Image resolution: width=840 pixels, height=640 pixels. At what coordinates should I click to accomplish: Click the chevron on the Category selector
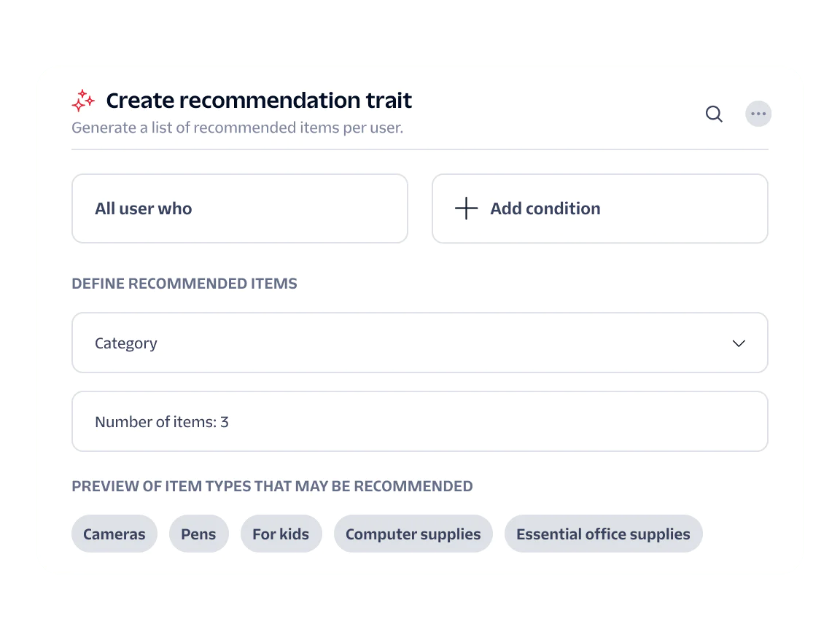[x=739, y=343]
